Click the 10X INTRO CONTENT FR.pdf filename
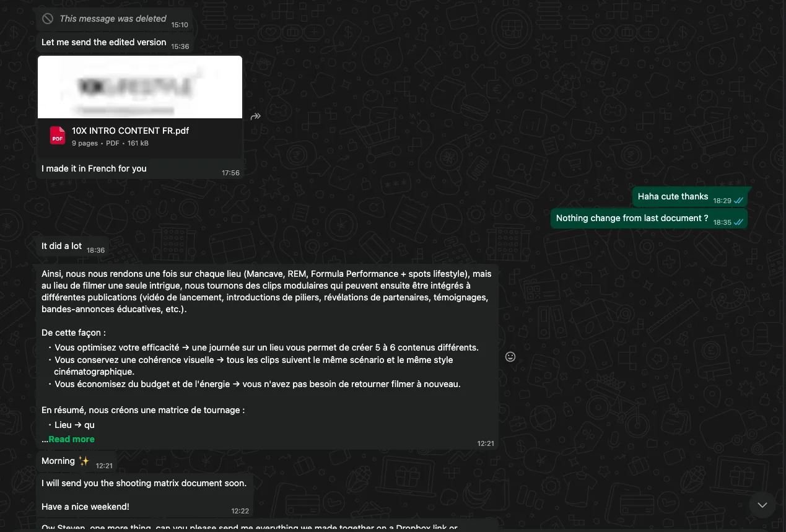 click(x=130, y=131)
